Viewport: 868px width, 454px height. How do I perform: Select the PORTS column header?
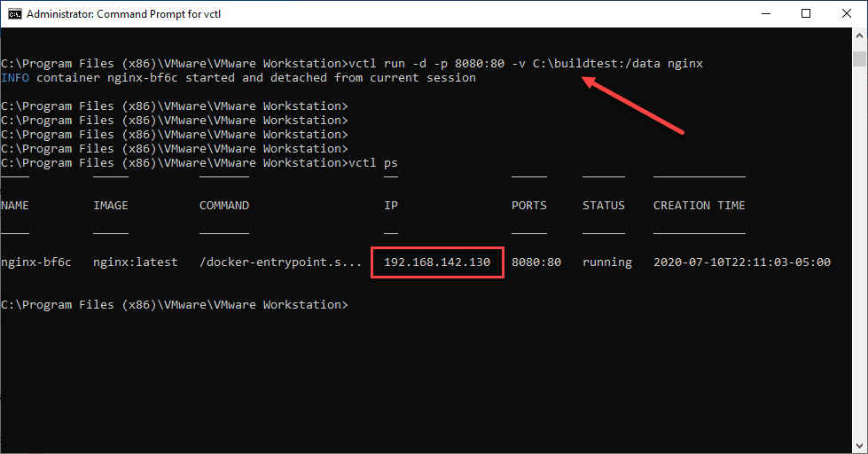[x=529, y=206]
